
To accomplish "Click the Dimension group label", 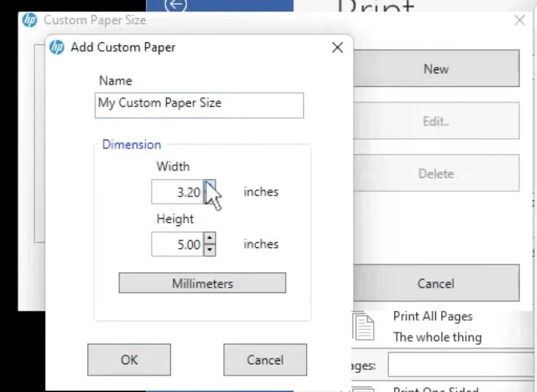I will click(131, 145).
